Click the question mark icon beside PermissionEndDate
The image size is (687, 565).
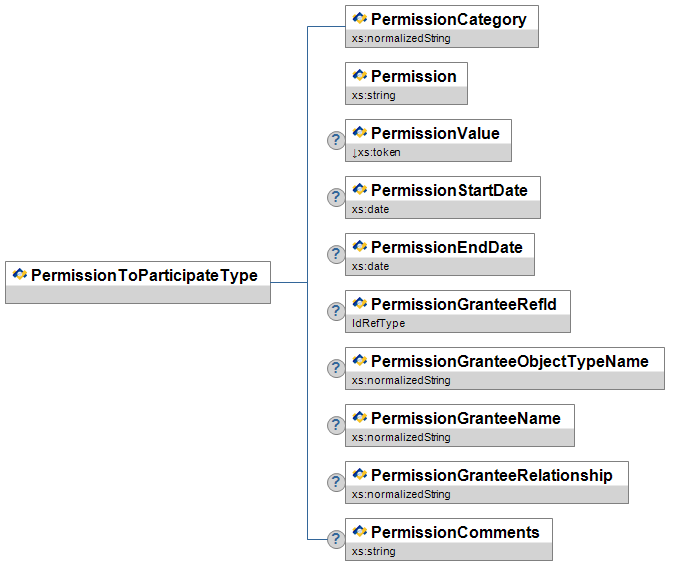click(x=337, y=254)
